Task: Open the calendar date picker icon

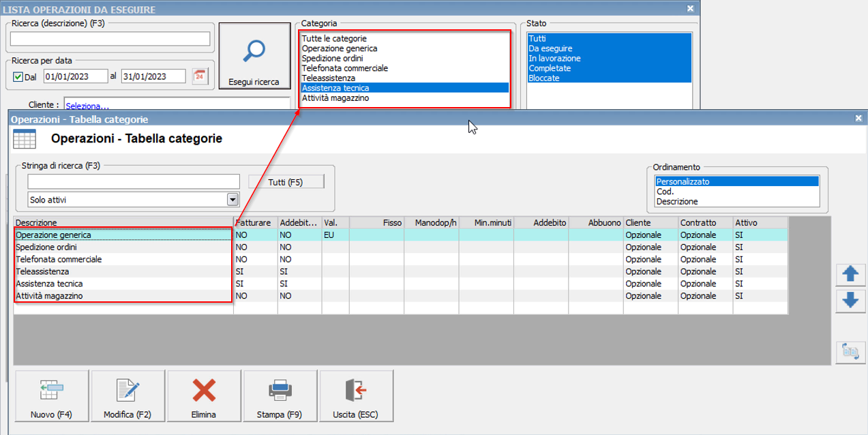Action: [199, 76]
